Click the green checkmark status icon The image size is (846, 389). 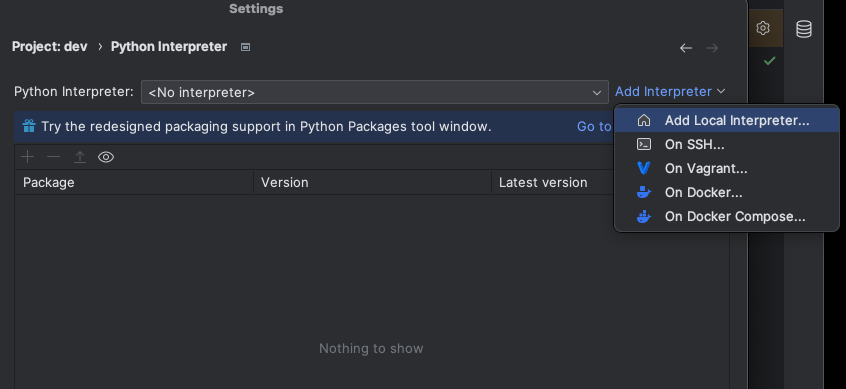tap(769, 61)
